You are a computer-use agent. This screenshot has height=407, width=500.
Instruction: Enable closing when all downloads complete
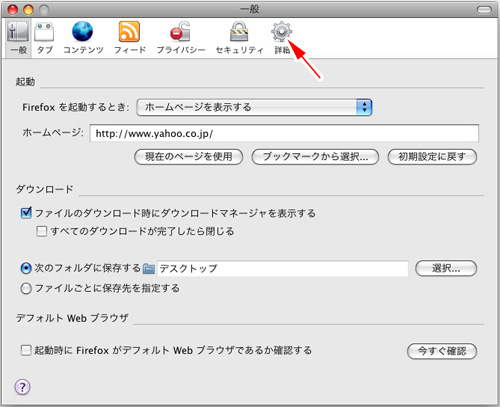pos(42,231)
